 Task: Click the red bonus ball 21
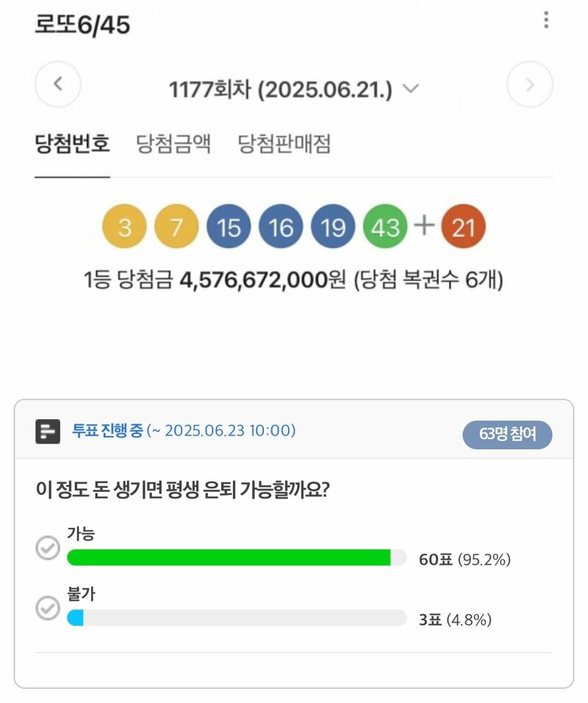point(463,226)
